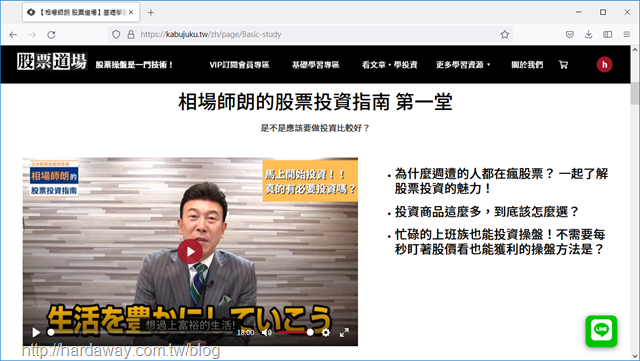This screenshot has height=361, width=640.
Task: Click the bullet text 投資商品這麼多，到底該怎麼選？
Action: pyautogui.click(x=487, y=212)
